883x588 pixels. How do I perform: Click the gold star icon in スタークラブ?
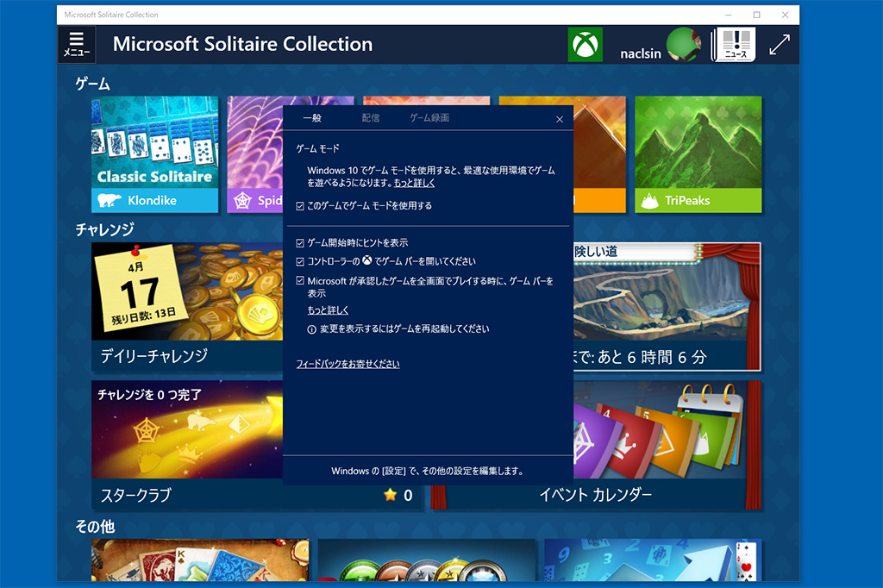coord(390,495)
